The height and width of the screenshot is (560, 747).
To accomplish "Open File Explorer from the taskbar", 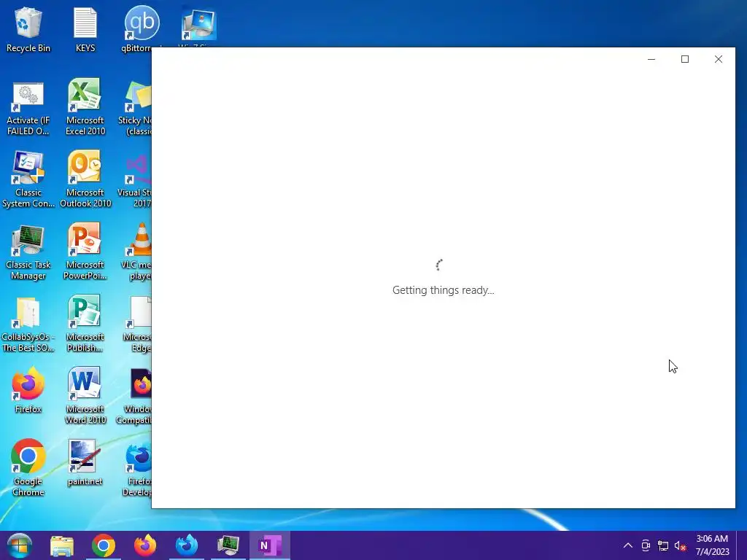I will click(62, 545).
